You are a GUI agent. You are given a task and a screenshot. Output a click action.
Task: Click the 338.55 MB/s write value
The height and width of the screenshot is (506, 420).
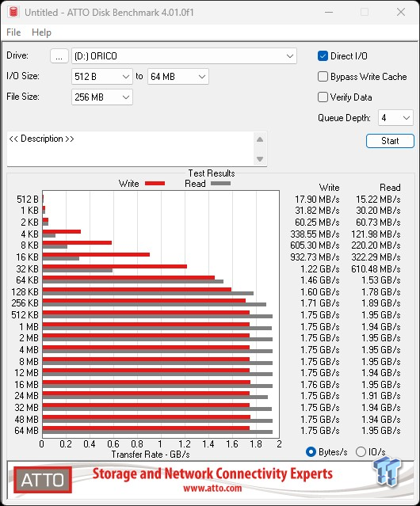click(x=315, y=234)
